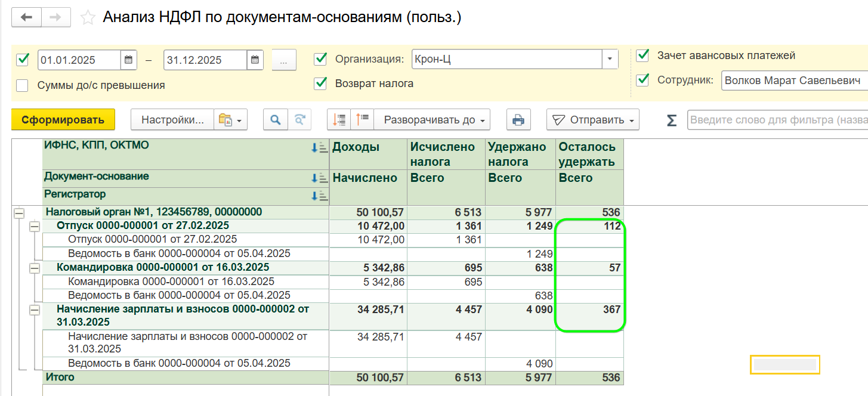Click the cell value 1 249 in Ведомость row
Screen dimensions: 868x396
click(539, 253)
